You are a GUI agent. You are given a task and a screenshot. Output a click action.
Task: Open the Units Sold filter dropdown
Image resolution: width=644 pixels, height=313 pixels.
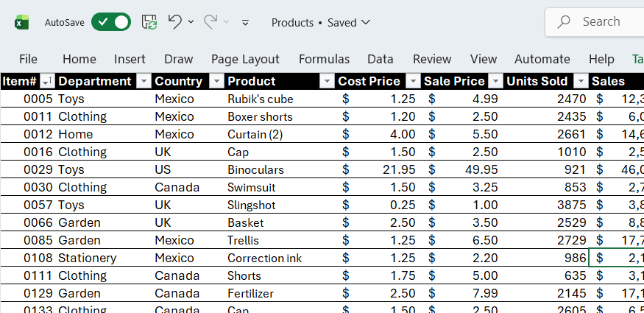(x=581, y=81)
